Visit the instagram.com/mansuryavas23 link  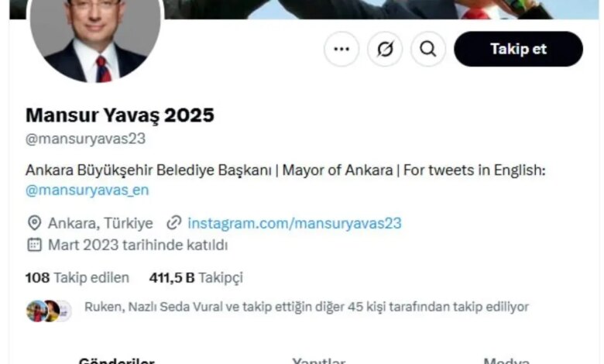(x=295, y=223)
